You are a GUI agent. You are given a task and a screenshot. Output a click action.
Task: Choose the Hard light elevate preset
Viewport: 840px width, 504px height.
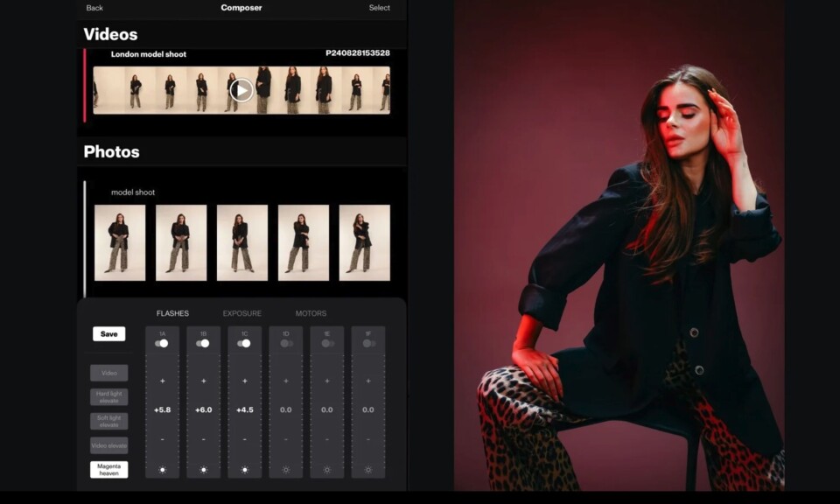tap(108, 397)
